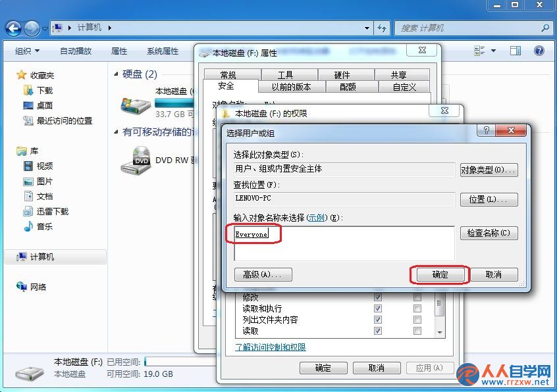The image size is (557, 392).
Task: Toggle the deny checkbox for 读取和执行
Action: (417, 308)
